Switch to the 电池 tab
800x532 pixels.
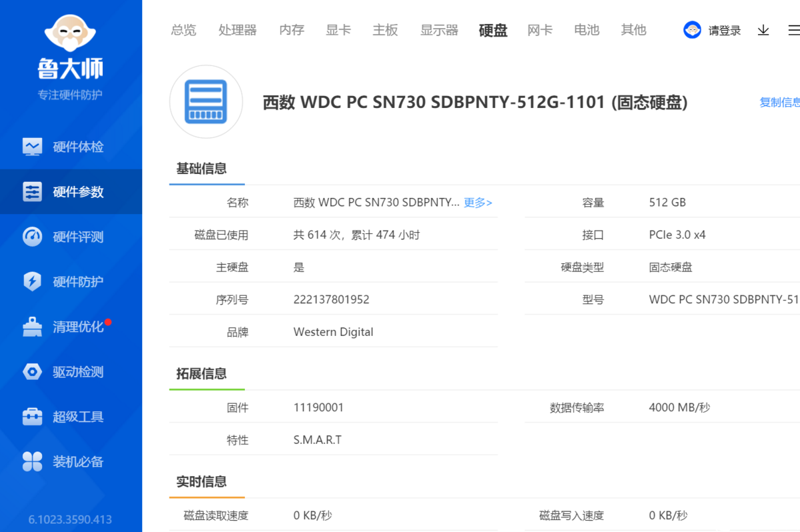coord(586,30)
